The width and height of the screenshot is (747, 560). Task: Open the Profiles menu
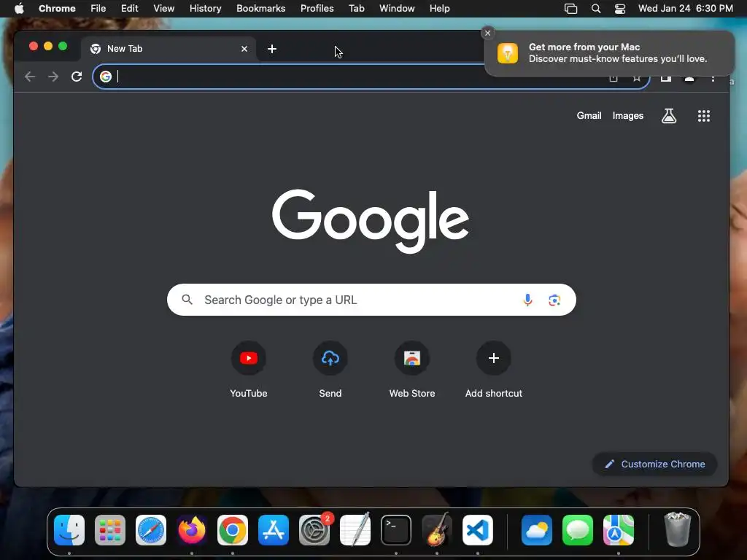click(317, 9)
